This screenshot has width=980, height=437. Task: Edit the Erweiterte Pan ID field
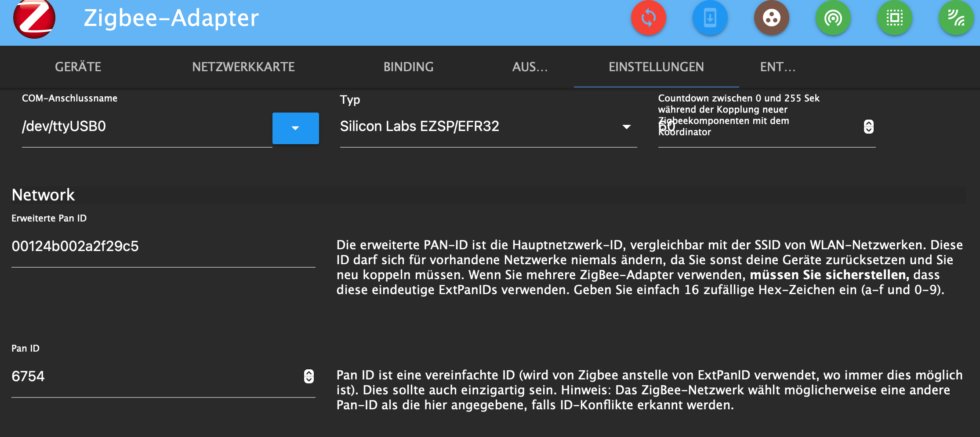(163, 246)
